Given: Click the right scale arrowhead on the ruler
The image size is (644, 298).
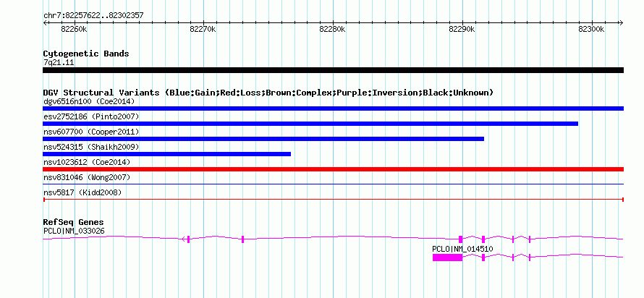Looking at the screenshot, I should (622, 22).
